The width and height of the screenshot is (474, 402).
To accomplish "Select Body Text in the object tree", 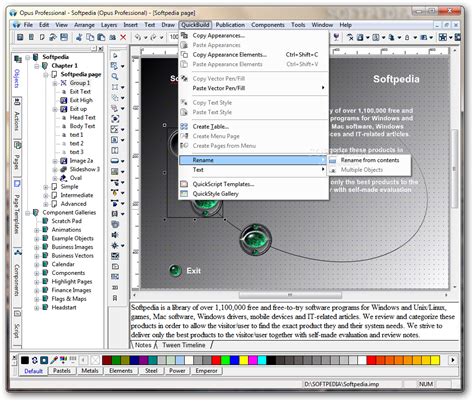I will (82, 126).
